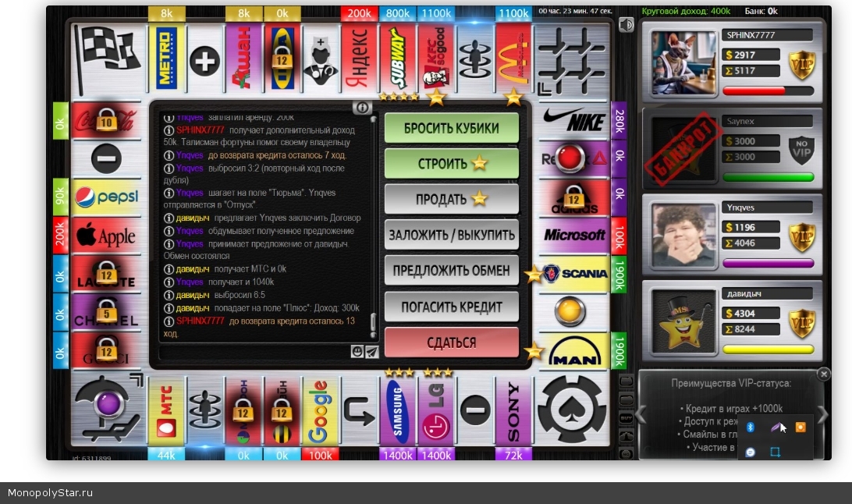Click the BUY side button

[x=626, y=418]
